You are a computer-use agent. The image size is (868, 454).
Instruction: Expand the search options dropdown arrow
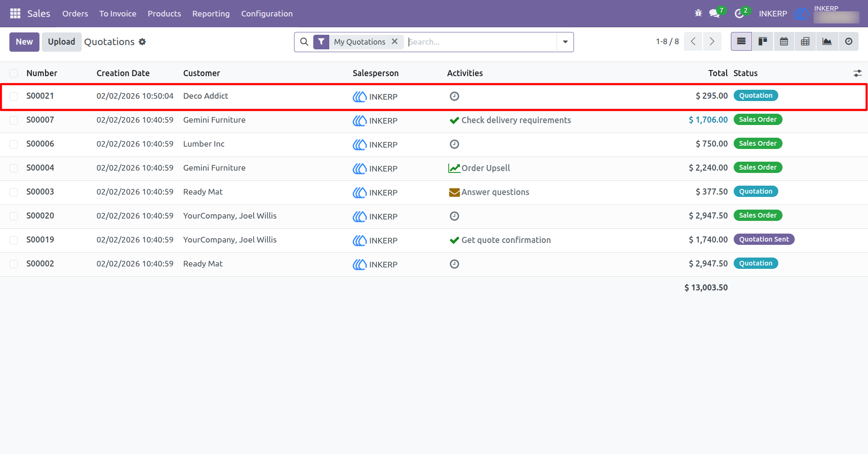[565, 42]
